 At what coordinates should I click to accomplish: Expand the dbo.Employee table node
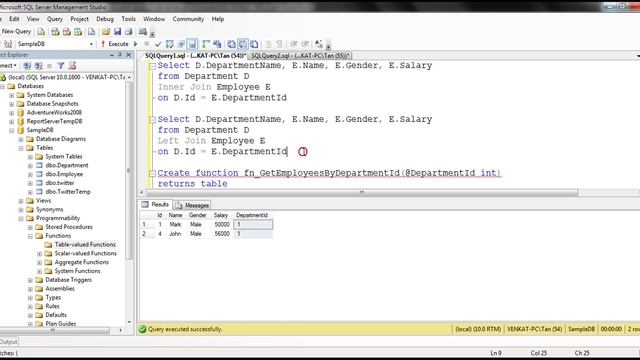pos(30,174)
